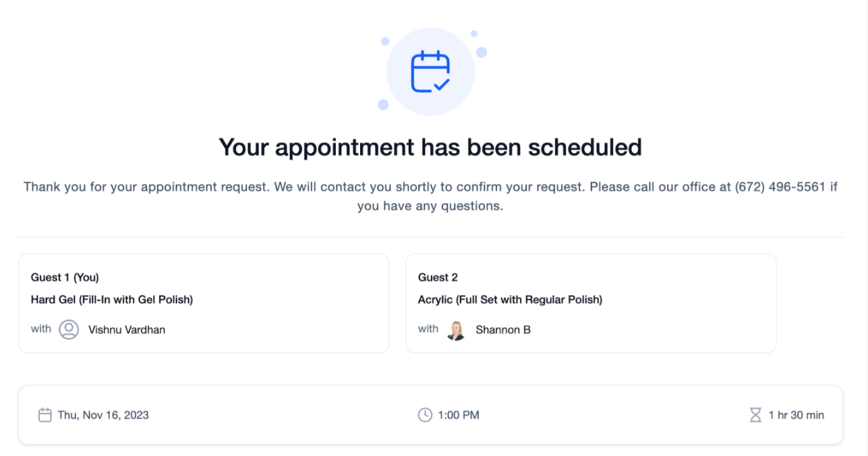868x456 pixels.
Task: Select the Guest 1 (You) label
Action: click(x=65, y=277)
